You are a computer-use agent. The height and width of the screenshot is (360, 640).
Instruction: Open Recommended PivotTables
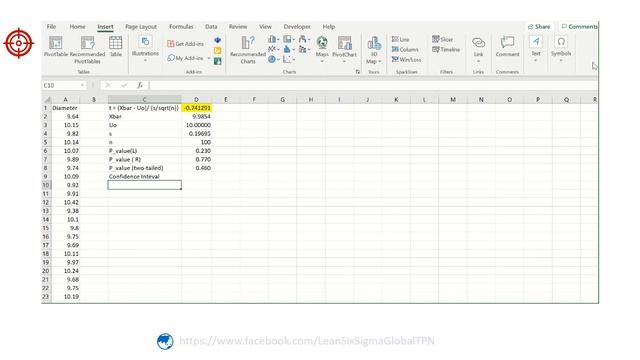coord(87,49)
